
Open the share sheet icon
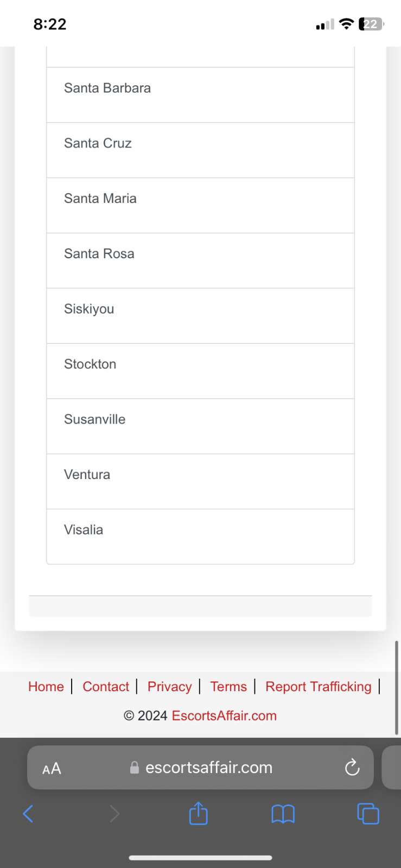click(x=199, y=813)
